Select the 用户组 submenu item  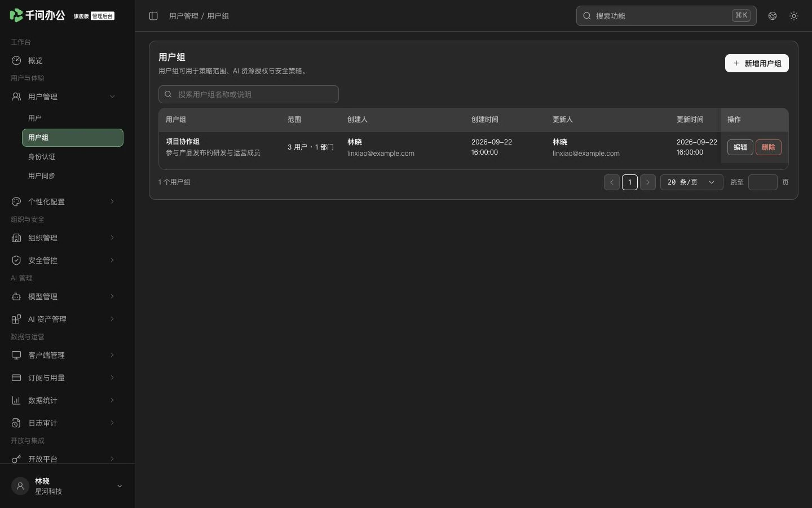[x=73, y=138]
